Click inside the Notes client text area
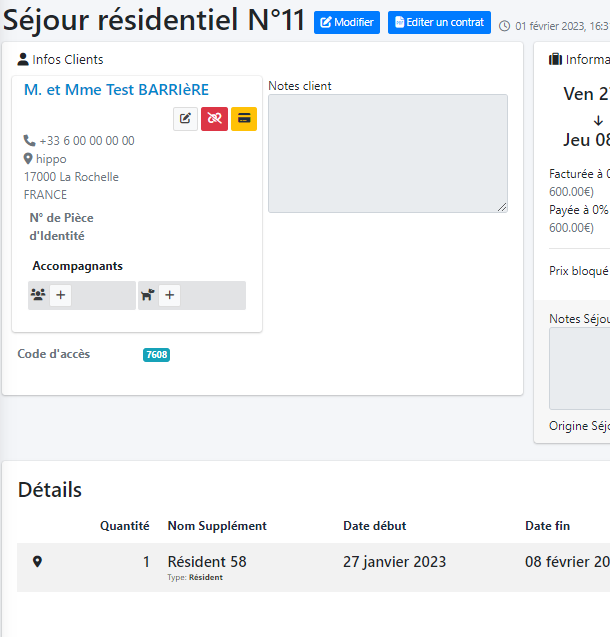The height and width of the screenshot is (637, 610). pos(387,153)
